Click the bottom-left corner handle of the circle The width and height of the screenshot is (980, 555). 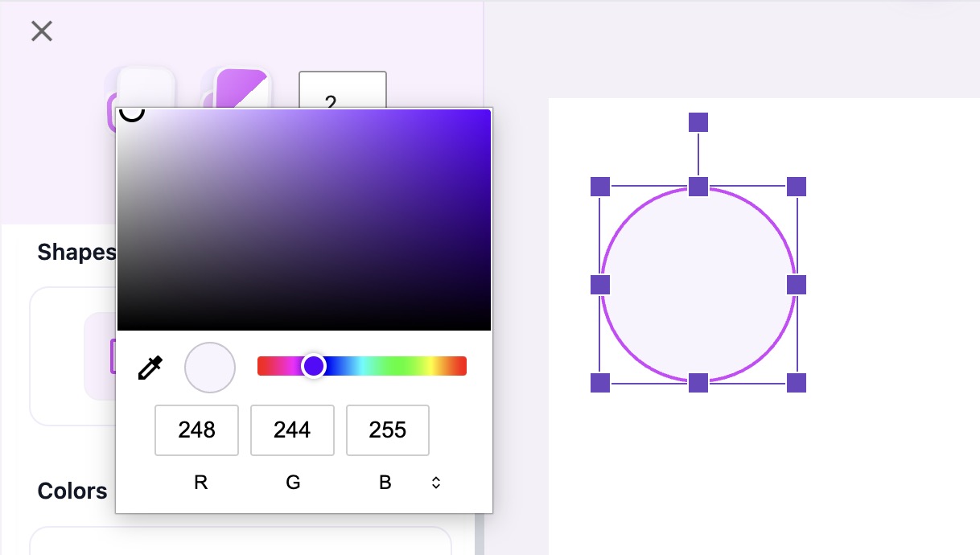pyautogui.click(x=600, y=383)
